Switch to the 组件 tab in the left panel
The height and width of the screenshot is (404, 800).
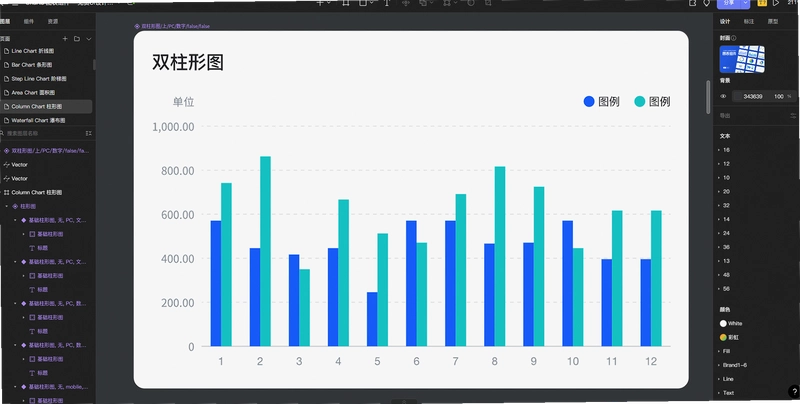point(29,21)
